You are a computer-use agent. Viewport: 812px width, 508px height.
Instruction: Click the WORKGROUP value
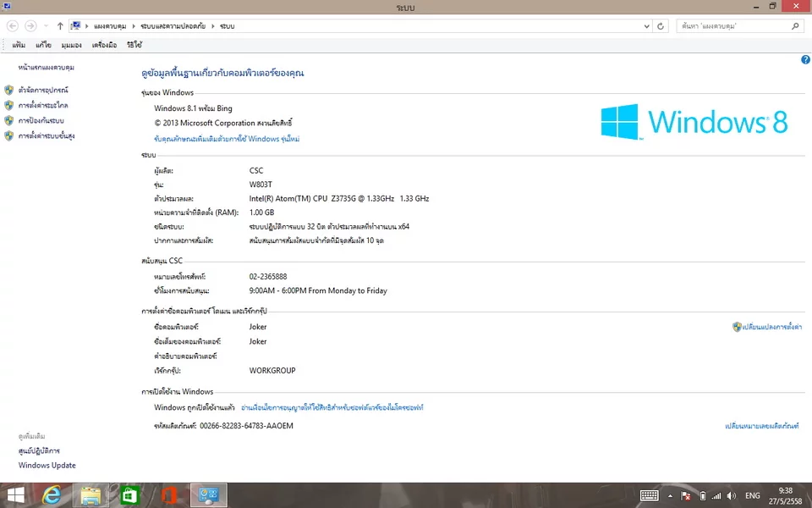point(272,371)
